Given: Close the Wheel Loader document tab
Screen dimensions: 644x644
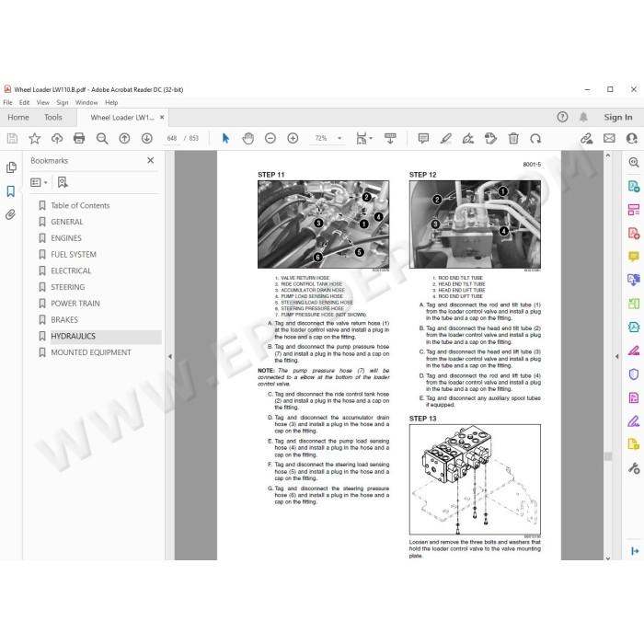Looking at the screenshot, I should (162, 118).
